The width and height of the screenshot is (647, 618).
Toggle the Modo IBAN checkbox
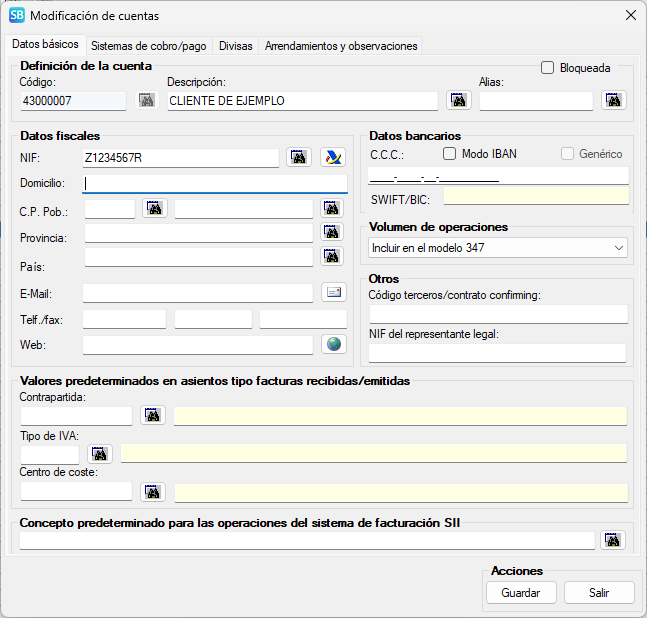click(x=450, y=154)
